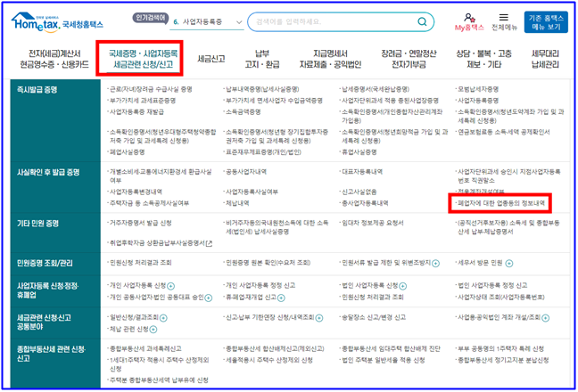Screen dimensions: 578x392
Task: Open 장려금·연말정산 전자기부금 menu
Action: [409, 59]
